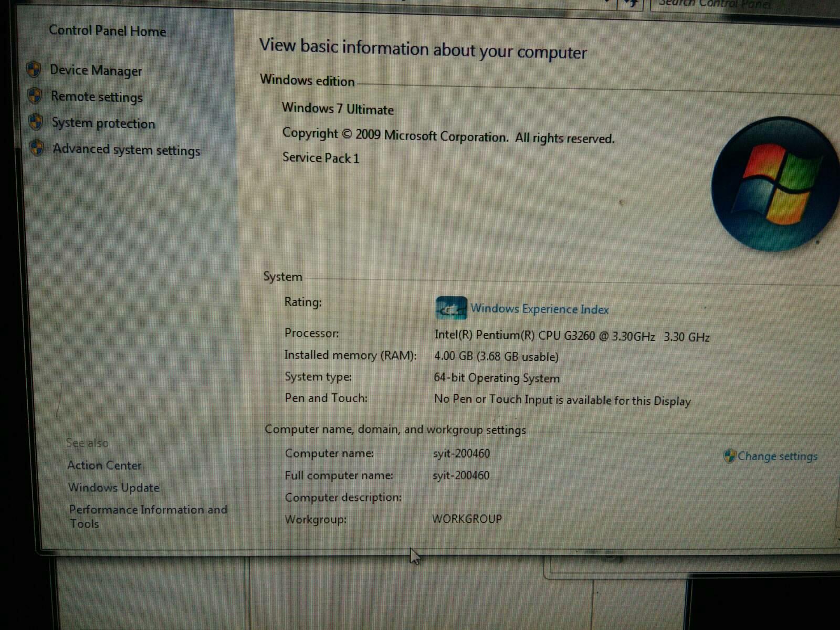Select Computer name value syit-200460
The height and width of the screenshot is (630, 840).
pyautogui.click(x=461, y=454)
